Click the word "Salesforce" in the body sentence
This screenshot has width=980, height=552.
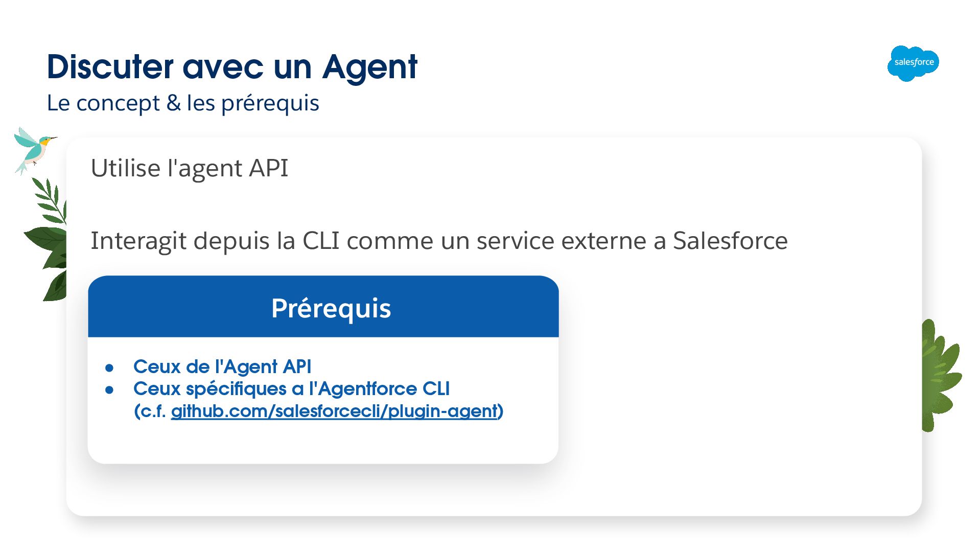click(x=730, y=241)
